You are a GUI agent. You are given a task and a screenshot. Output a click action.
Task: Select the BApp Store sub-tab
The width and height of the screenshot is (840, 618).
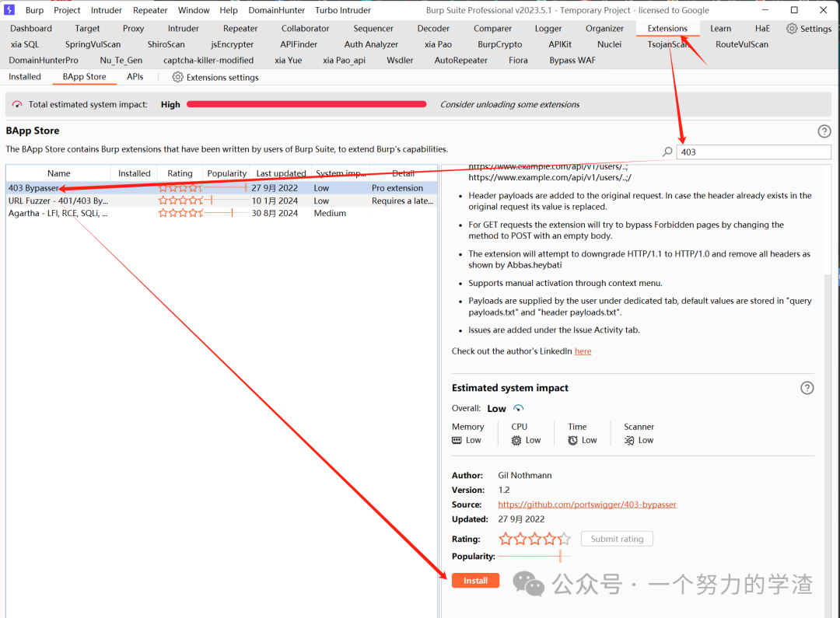coord(84,77)
